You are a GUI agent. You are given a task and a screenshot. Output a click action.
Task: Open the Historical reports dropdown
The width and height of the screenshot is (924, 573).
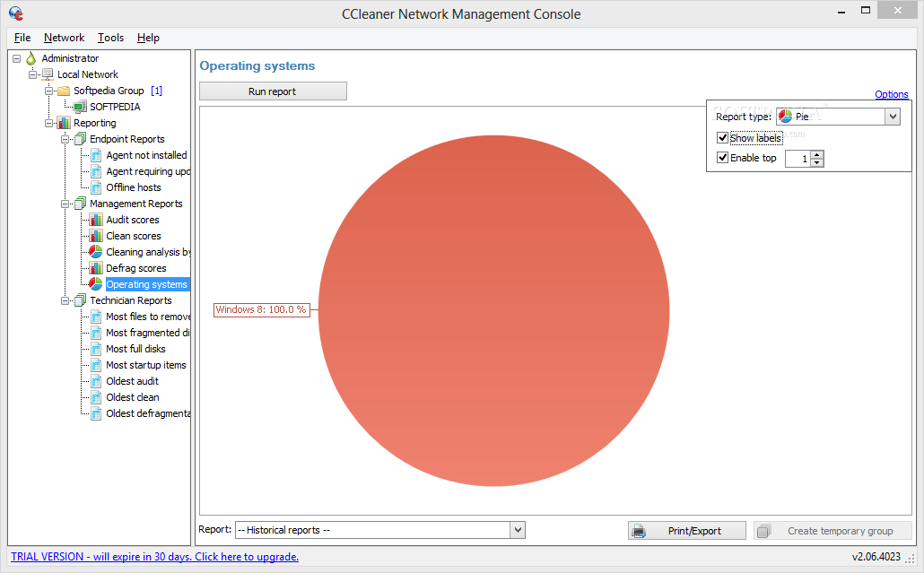click(518, 530)
